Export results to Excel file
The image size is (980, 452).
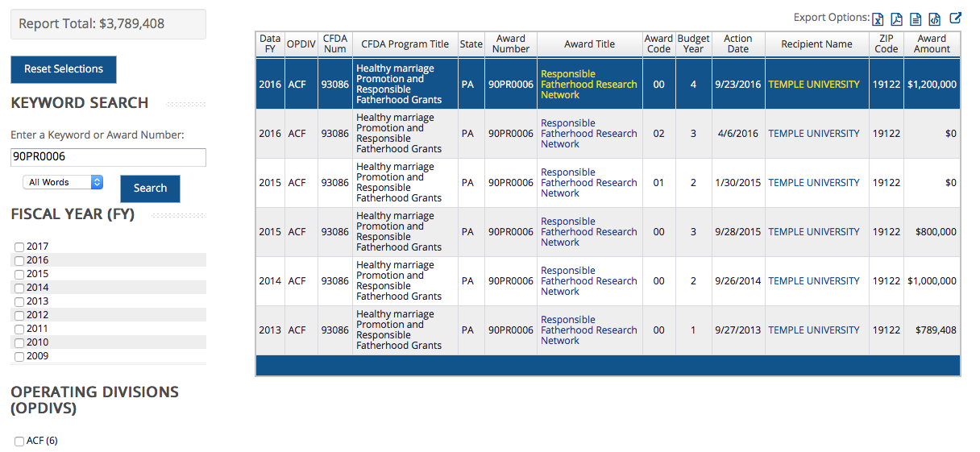pyautogui.click(x=878, y=19)
